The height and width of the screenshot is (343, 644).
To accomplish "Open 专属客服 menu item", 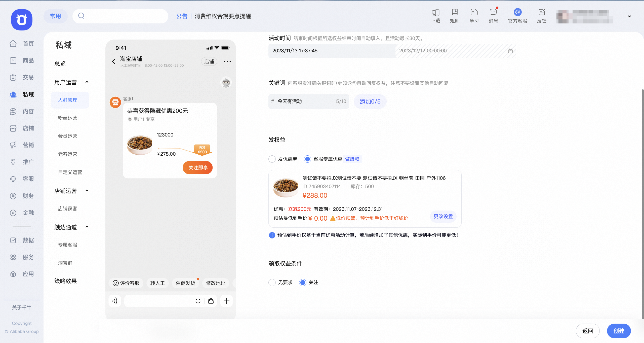I will [x=67, y=245].
